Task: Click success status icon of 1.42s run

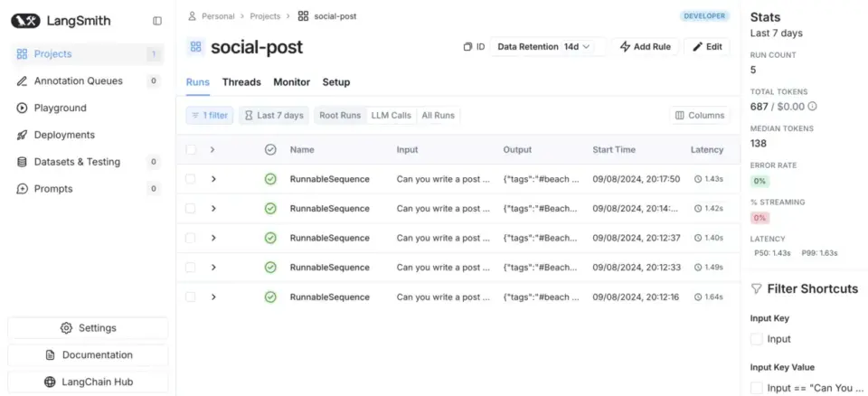Action: point(270,208)
